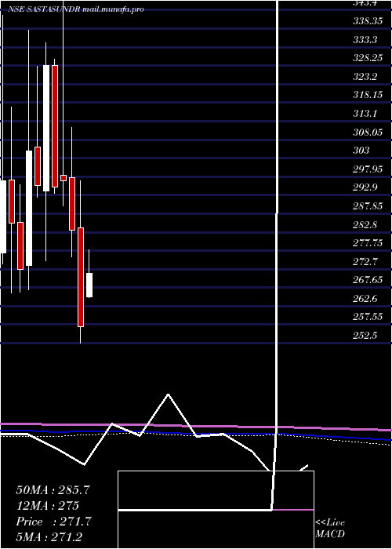Click the '<<Live MACD' label

point(330,529)
